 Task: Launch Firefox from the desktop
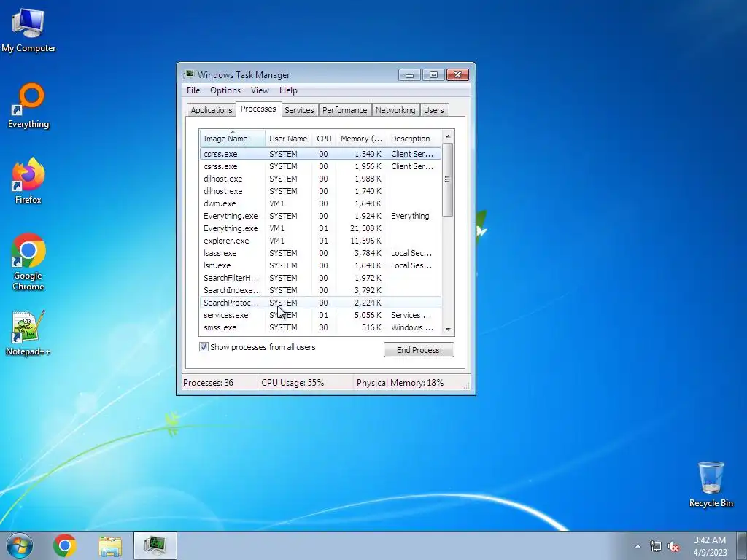click(x=28, y=181)
